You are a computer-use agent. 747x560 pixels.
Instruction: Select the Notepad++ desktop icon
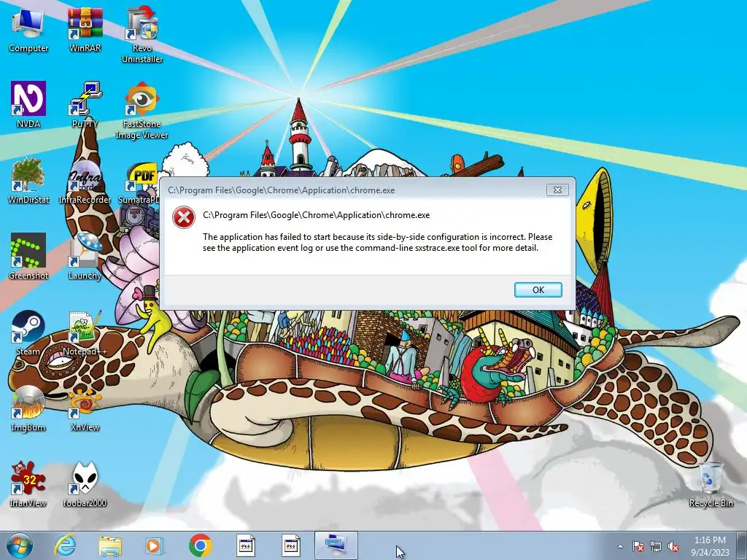[x=85, y=333]
